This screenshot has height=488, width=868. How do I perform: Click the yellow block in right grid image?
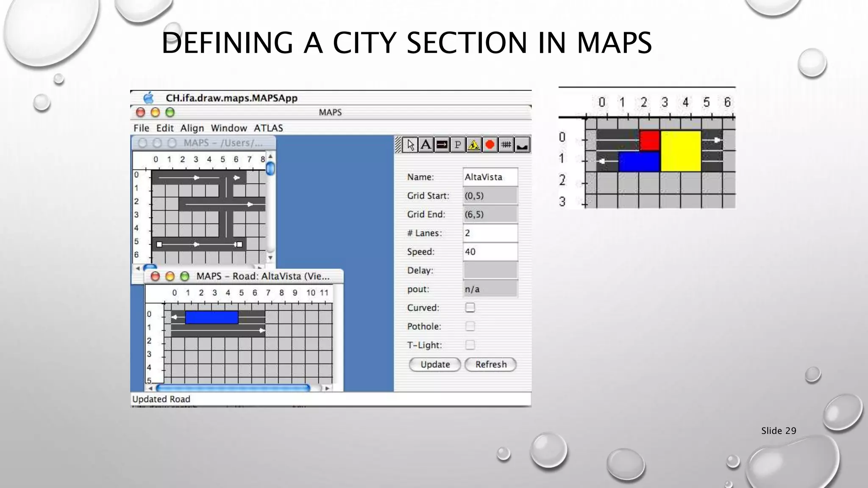(681, 151)
